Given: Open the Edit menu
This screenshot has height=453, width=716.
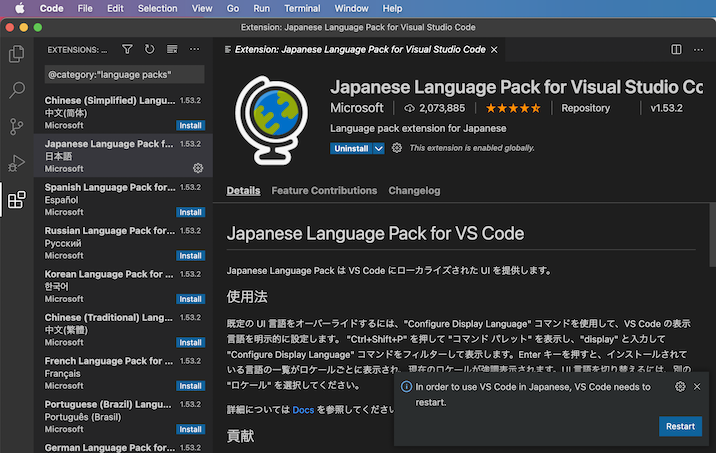Looking at the screenshot, I should click(x=115, y=8).
